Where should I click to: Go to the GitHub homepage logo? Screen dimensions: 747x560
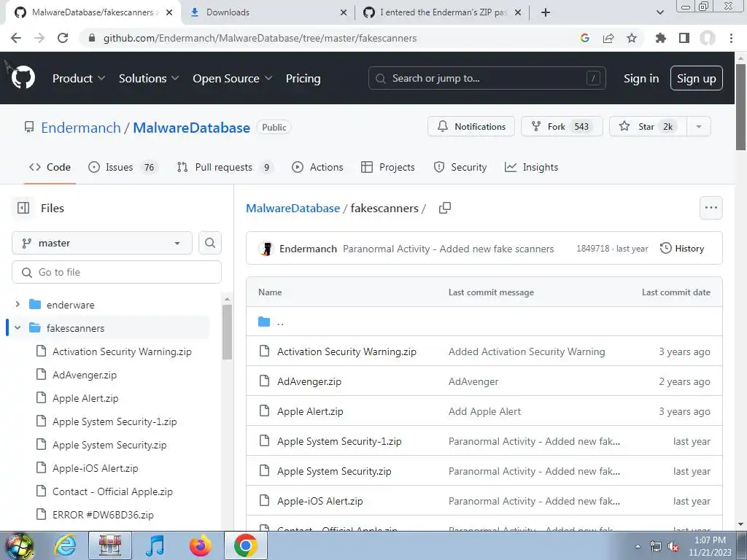pyautogui.click(x=23, y=77)
